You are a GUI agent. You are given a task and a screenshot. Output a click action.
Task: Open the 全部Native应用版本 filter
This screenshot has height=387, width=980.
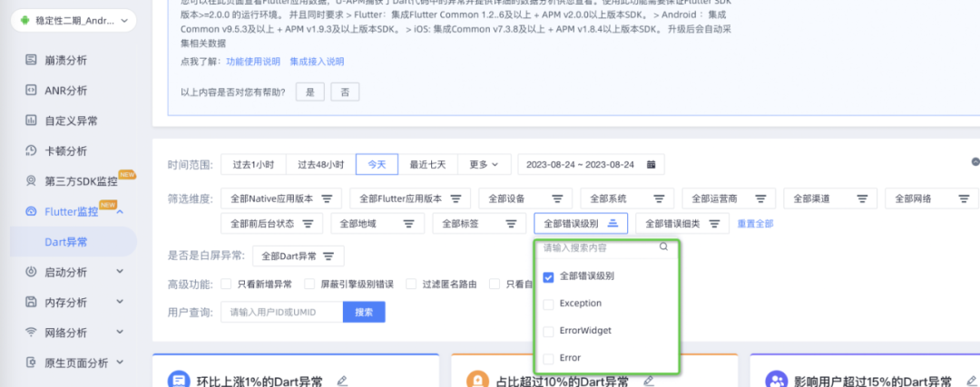pyautogui.click(x=281, y=198)
